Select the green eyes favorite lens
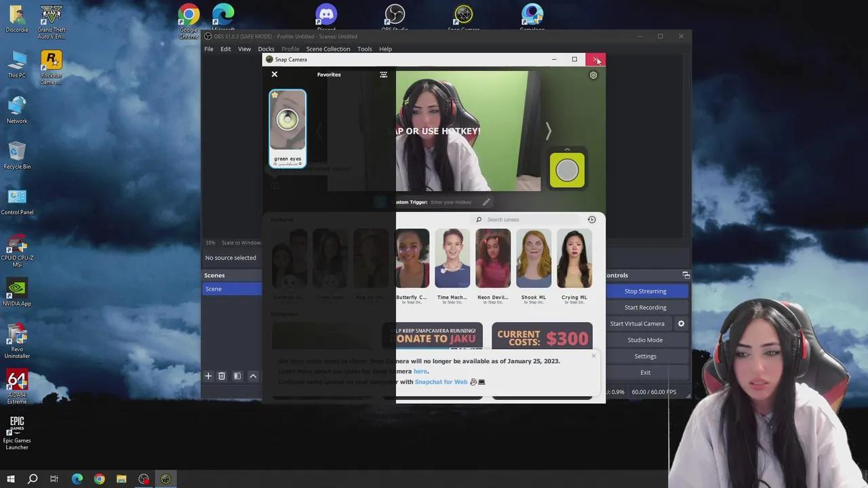868x488 pixels. point(288,129)
